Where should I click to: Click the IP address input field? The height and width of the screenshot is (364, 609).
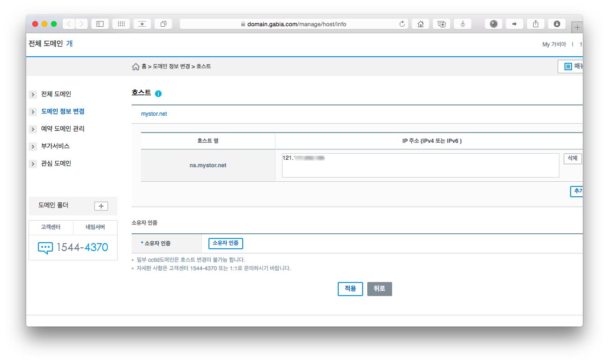point(420,165)
